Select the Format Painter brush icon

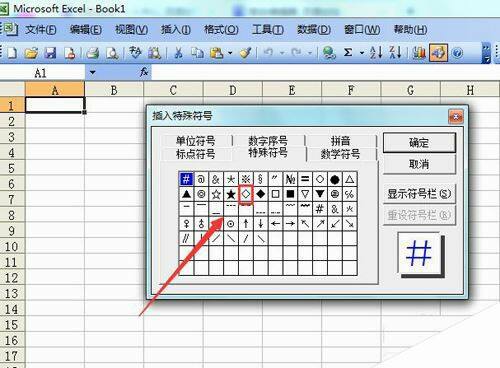(246, 53)
